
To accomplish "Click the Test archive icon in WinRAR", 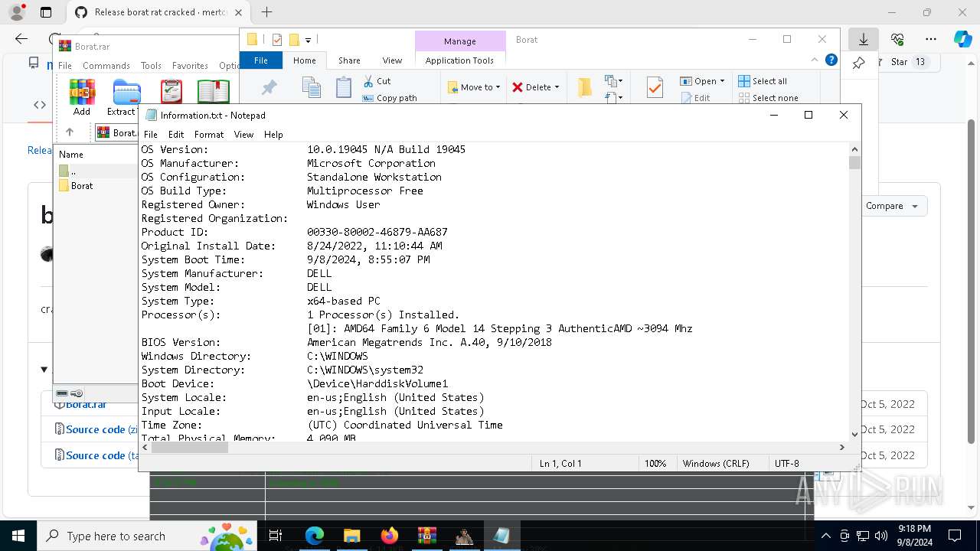I will (x=171, y=92).
